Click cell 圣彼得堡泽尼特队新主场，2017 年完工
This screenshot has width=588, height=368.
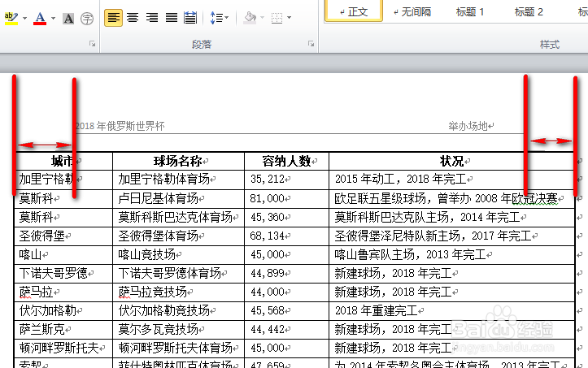pos(451,236)
